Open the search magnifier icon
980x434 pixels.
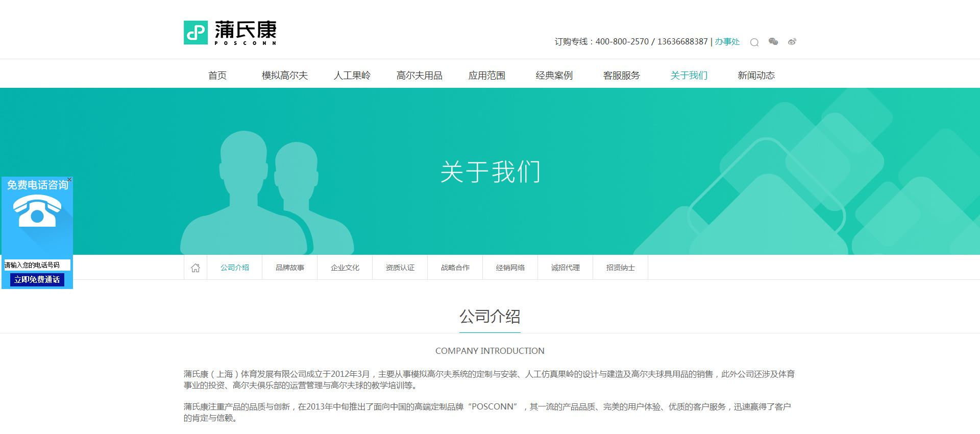(754, 42)
